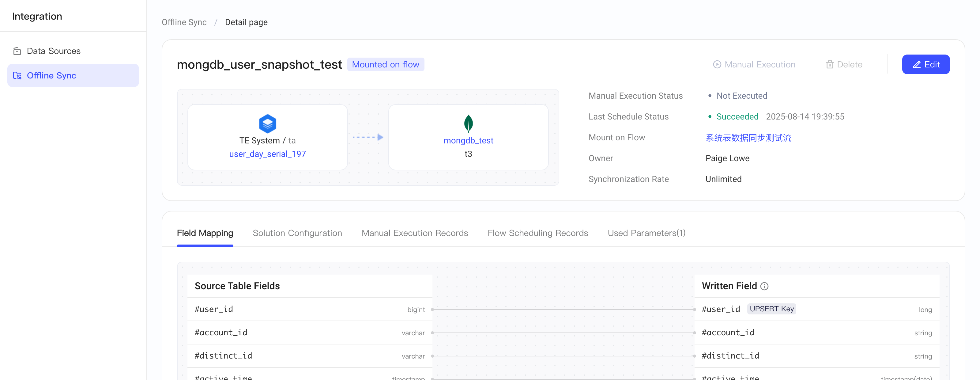Open the Field Mapping tab
Screen dimensions: 980x380
tap(205, 233)
